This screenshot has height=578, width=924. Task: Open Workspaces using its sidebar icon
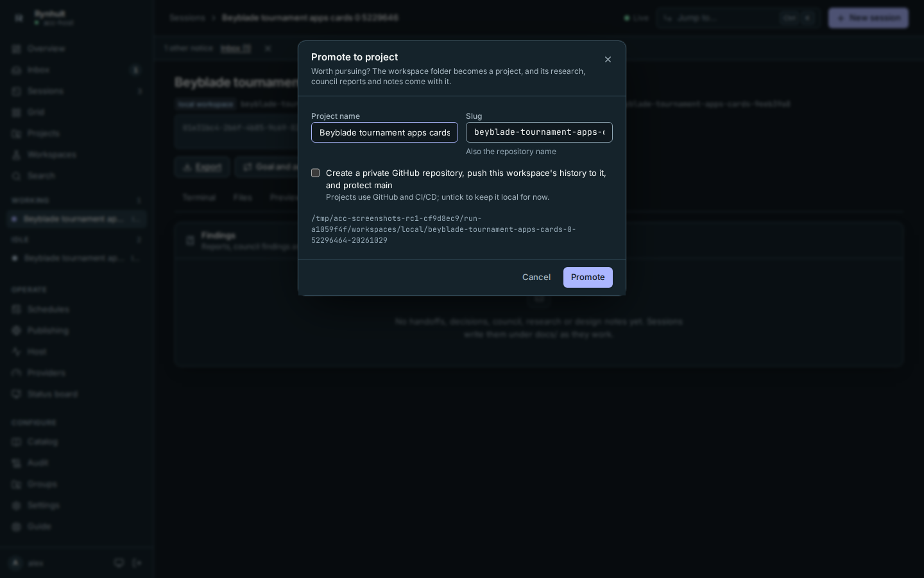(17, 155)
